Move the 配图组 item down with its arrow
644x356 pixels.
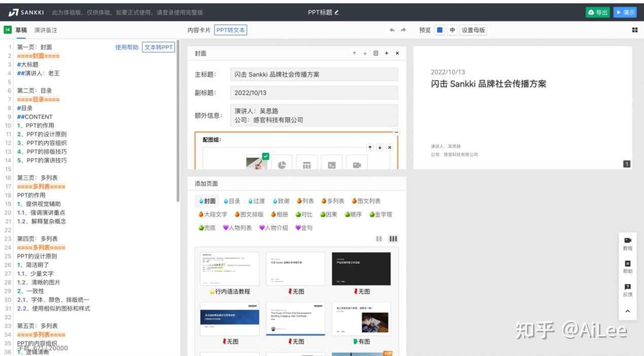tap(380, 147)
